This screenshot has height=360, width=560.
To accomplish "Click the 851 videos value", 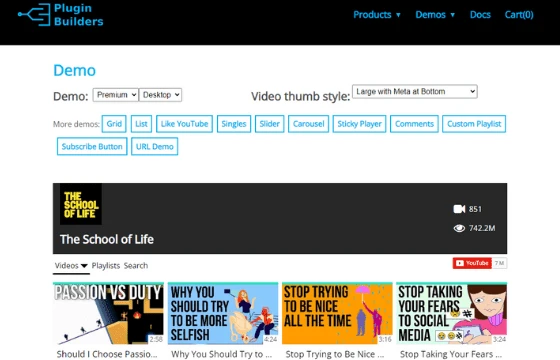I will (x=475, y=209).
